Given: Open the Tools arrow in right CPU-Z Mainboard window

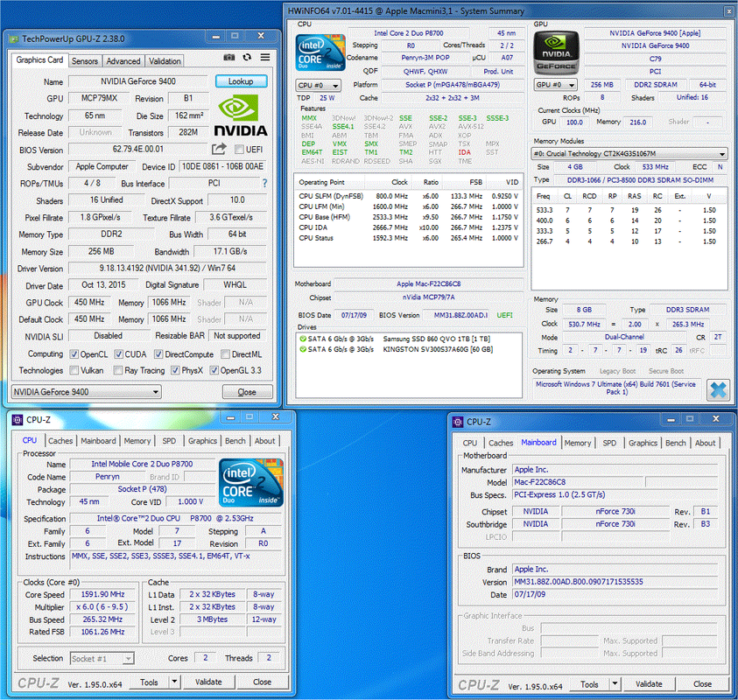Looking at the screenshot, I should 615,683.
